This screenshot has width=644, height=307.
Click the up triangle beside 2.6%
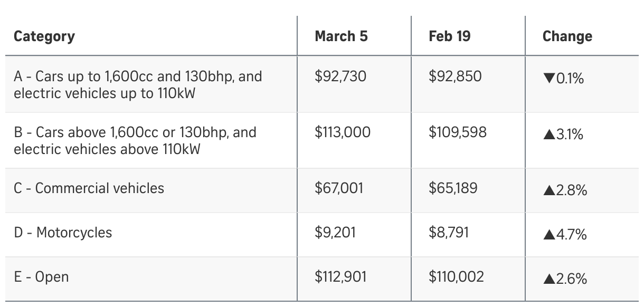click(549, 280)
